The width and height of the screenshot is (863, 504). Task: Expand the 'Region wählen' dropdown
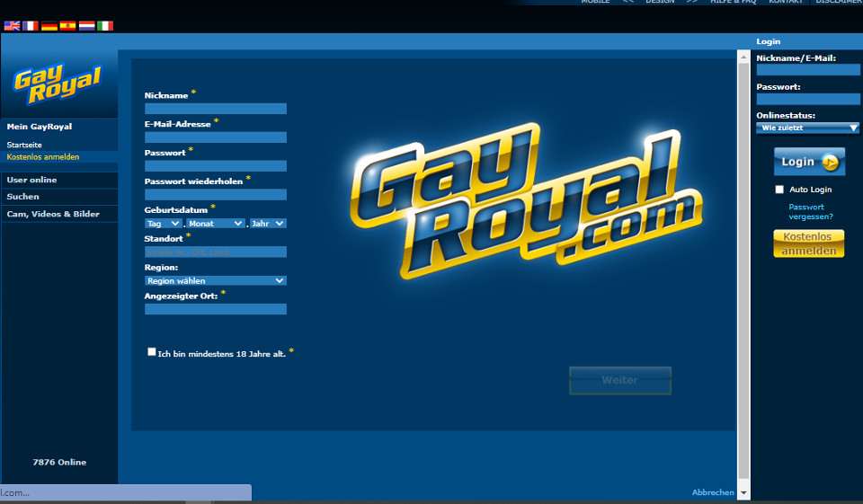click(x=215, y=280)
